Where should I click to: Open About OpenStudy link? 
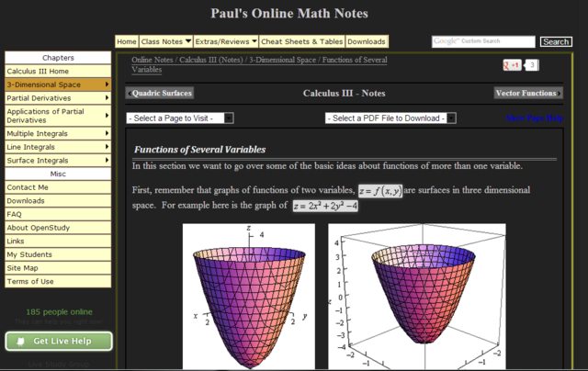[58, 228]
